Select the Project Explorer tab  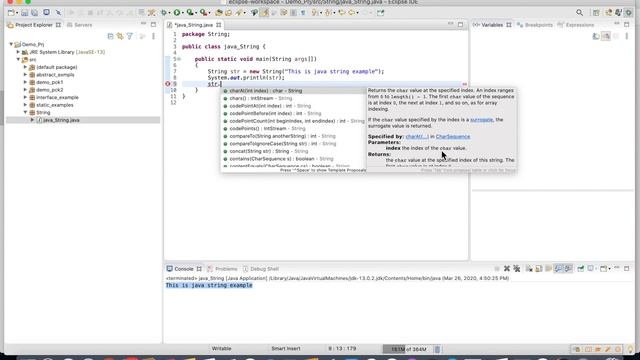pos(33,25)
